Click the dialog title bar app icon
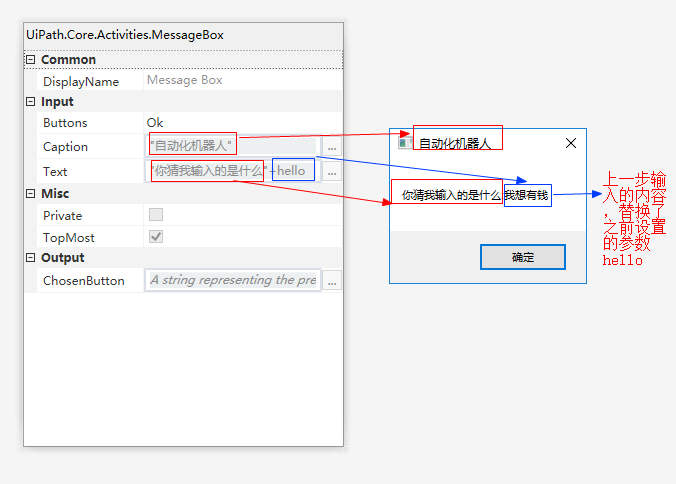Image resolution: width=676 pixels, height=484 pixels. point(405,143)
